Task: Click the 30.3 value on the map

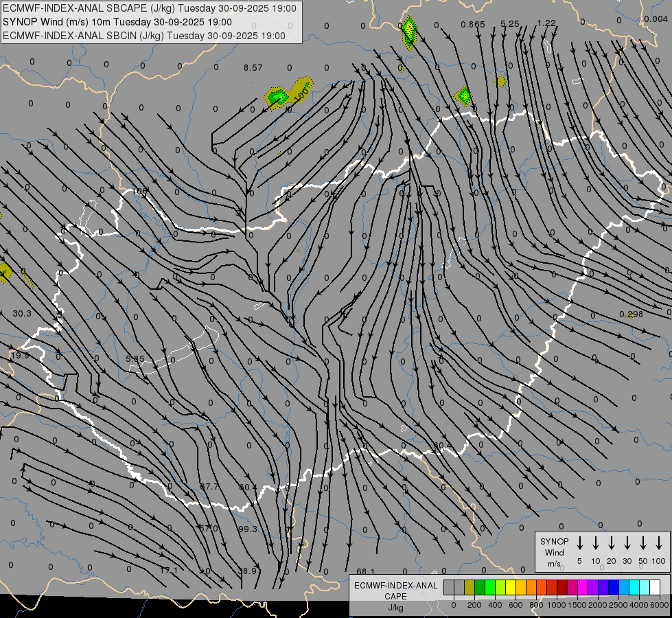Action: click(22, 313)
